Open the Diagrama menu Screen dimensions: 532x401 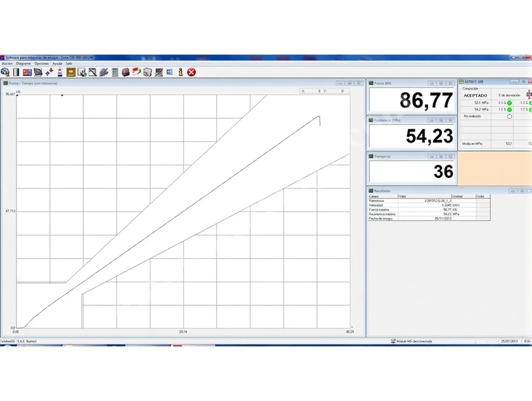coord(23,64)
